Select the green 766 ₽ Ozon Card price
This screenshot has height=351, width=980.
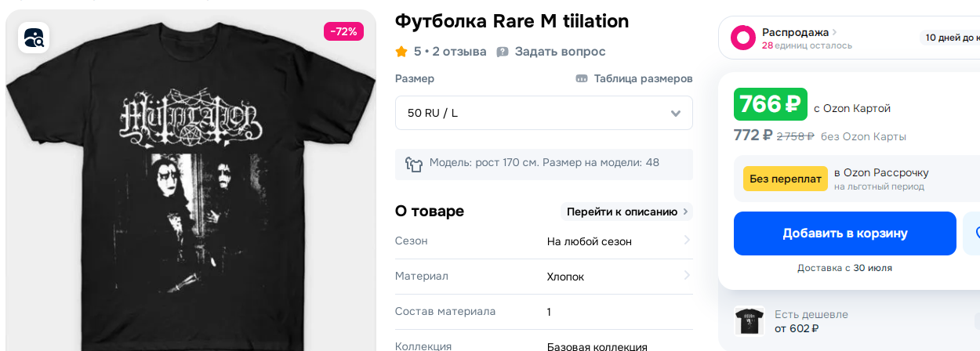(770, 104)
